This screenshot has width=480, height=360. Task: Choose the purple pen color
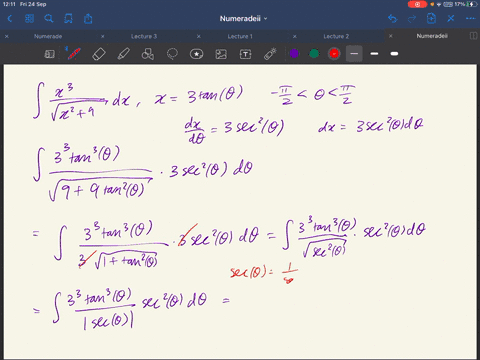294,53
